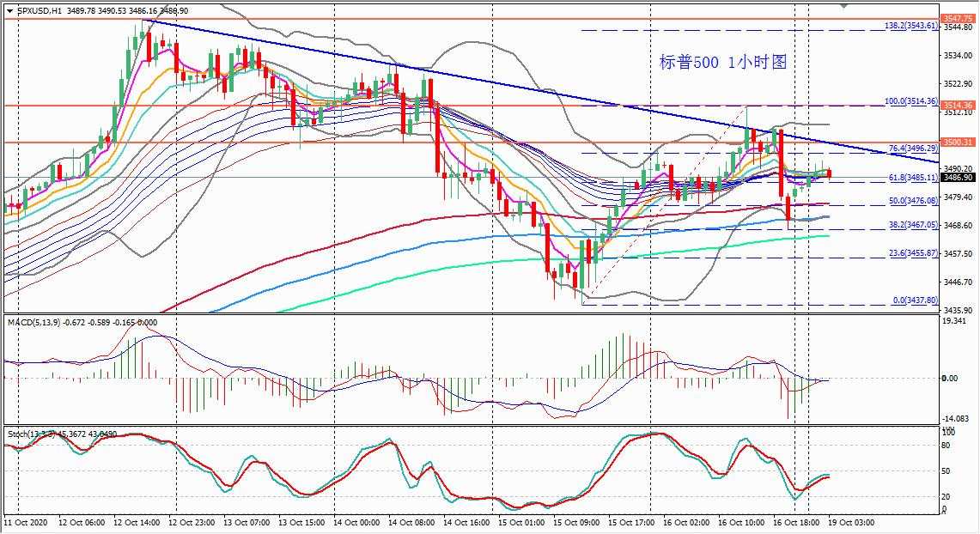
Task: Click the 3547.75 orange price tag
Action: tap(958, 19)
